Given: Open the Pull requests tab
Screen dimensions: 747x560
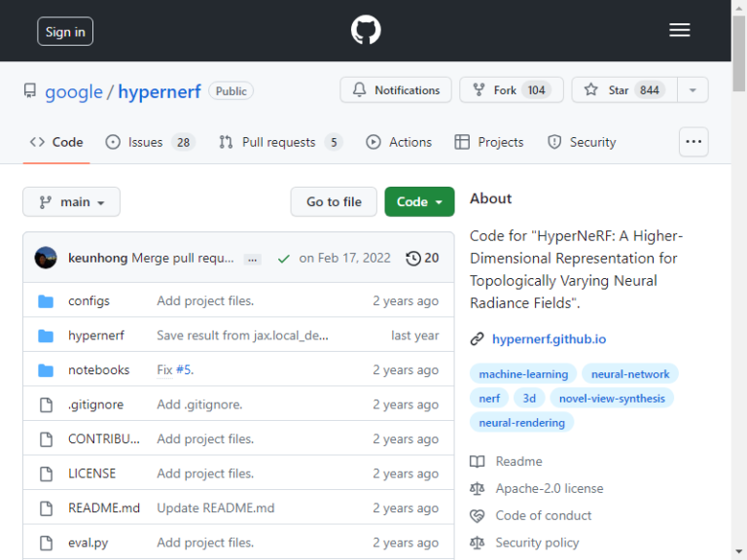Looking at the screenshot, I should 280,142.
